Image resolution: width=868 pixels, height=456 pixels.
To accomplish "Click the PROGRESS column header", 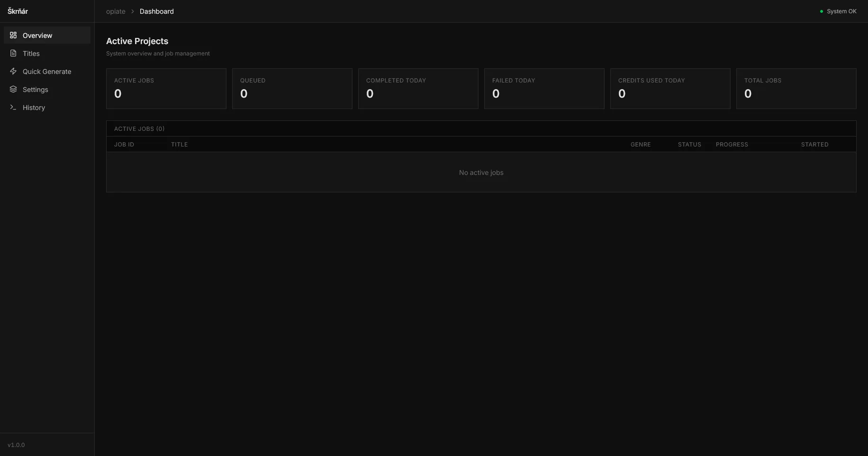I will click(732, 144).
